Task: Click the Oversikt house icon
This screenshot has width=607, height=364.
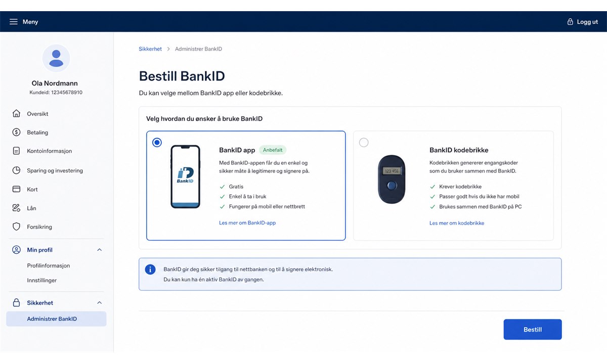Action: tap(16, 114)
